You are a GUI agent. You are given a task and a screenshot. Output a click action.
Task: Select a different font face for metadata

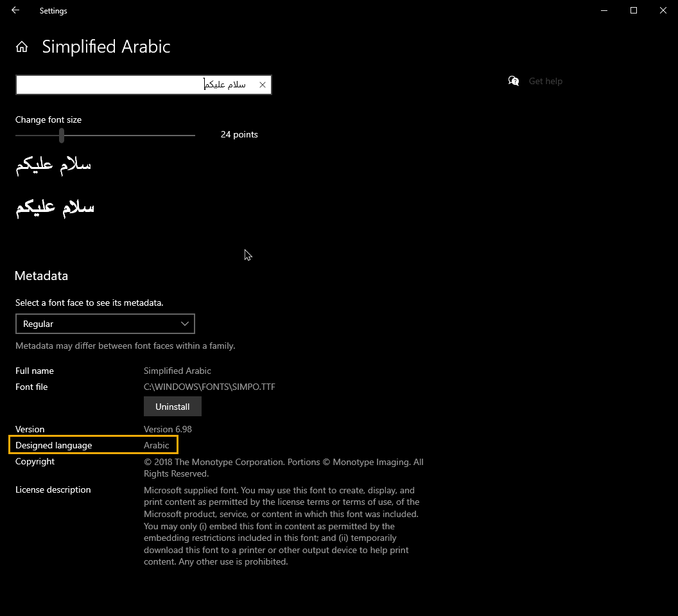coord(105,324)
